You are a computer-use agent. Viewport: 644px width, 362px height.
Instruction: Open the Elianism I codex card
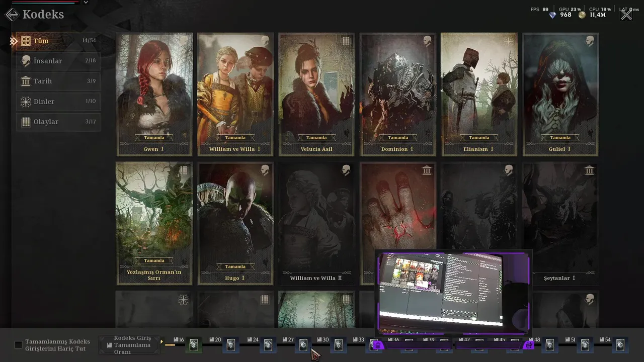[479, 95]
